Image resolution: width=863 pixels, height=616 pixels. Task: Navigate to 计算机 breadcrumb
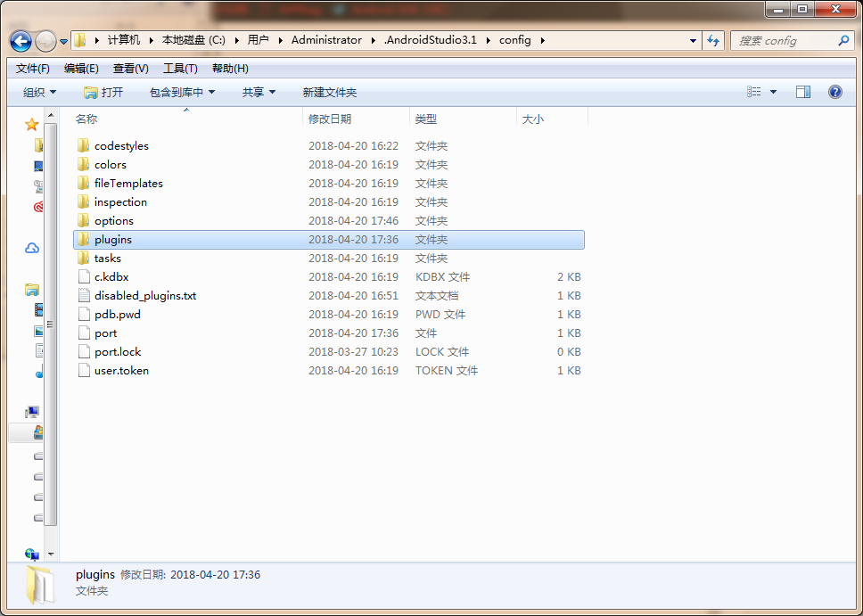[x=124, y=40]
